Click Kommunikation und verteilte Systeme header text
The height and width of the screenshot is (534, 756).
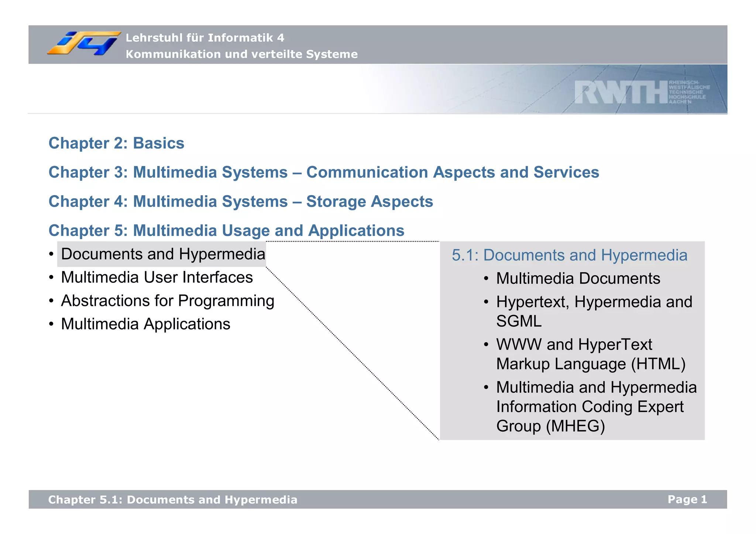[x=241, y=54]
